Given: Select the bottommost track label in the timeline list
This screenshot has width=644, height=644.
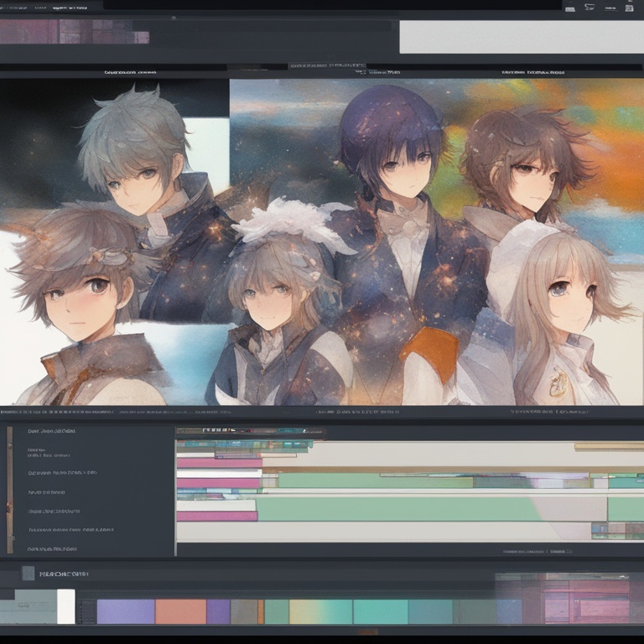Looking at the screenshot, I should coord(52,548).
